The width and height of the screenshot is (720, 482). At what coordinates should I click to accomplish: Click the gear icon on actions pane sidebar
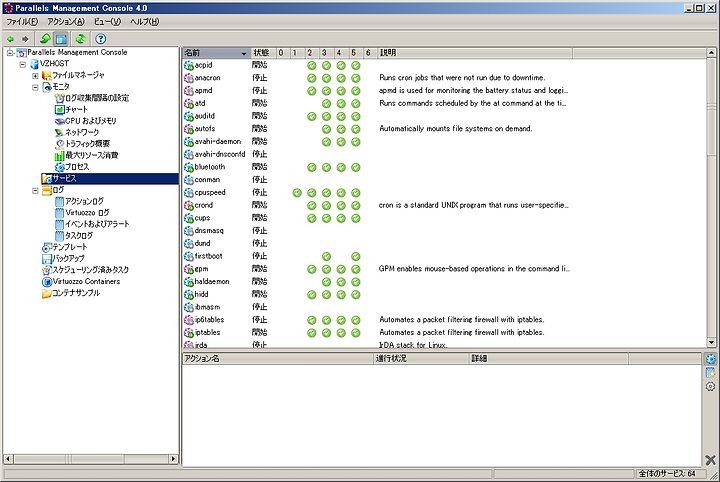[710, 387]
